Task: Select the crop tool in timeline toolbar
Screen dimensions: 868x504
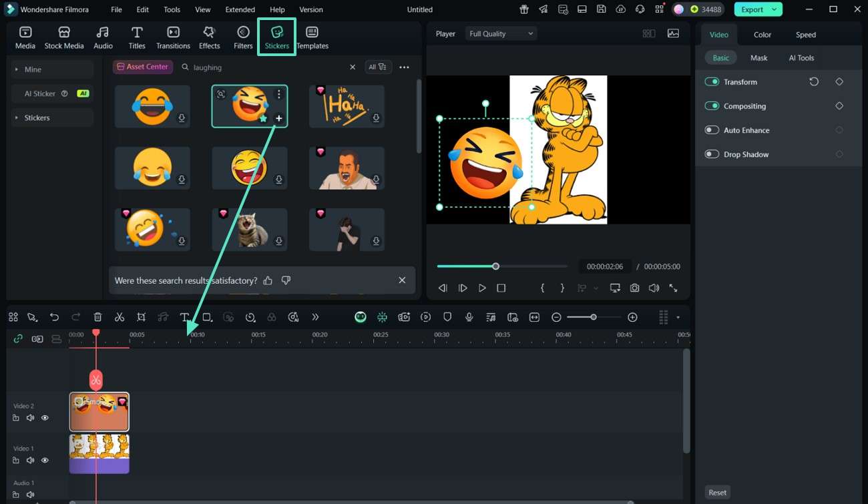Action: [x=141, y=317]
